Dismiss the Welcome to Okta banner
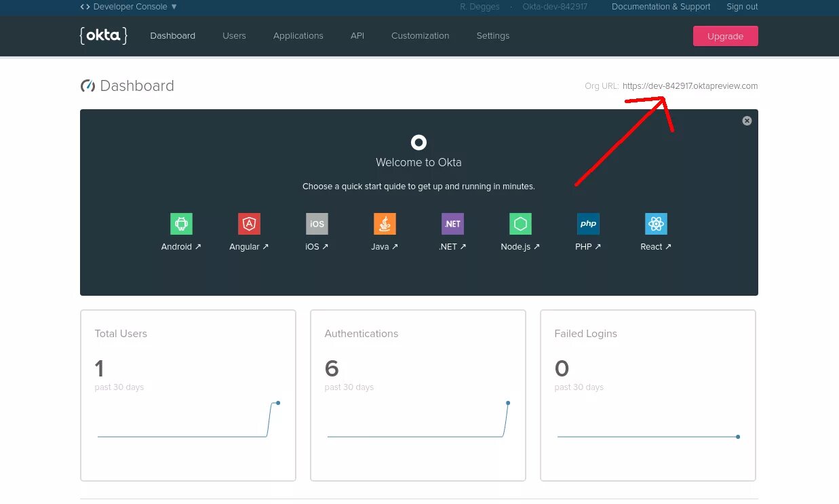The width and height of the screenshot is (839, 504). [746, 120]
